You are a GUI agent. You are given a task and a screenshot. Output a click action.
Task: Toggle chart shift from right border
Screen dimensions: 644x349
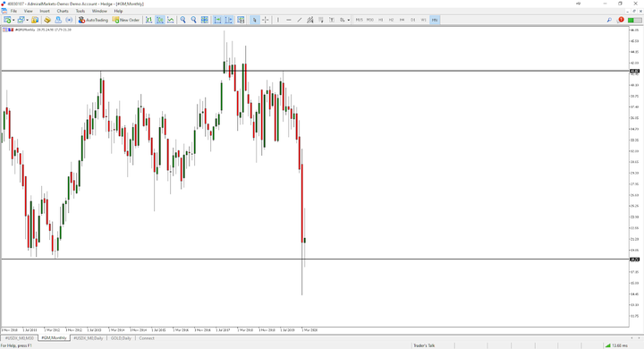point(228,20)
